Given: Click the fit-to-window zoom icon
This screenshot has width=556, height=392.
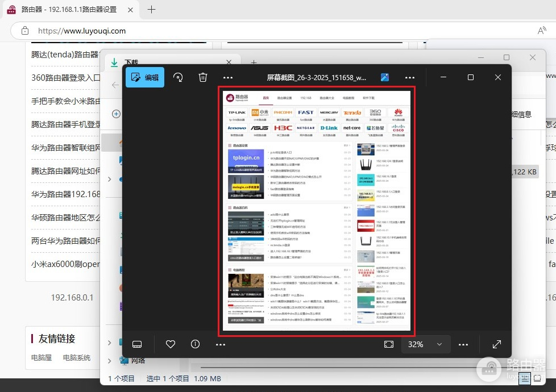Looking at the screenshot, I should [x=389, y=344].
